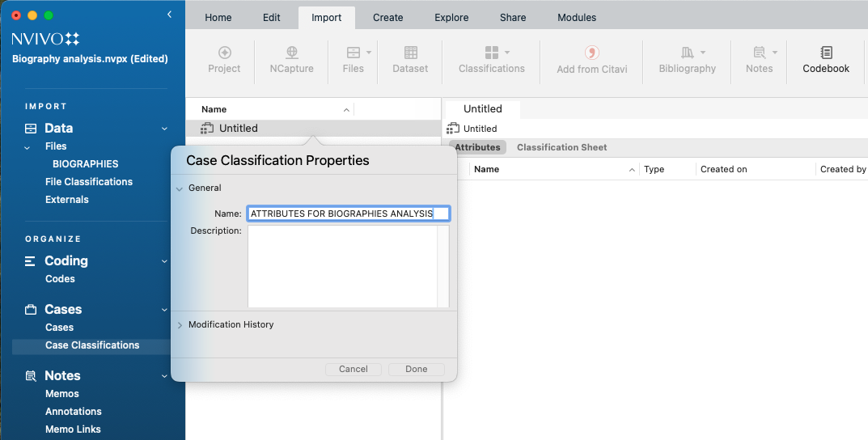Screen dimensions: 868x440
Task: Cancel the classification properties dialog
Action: (x=353, y=369)
